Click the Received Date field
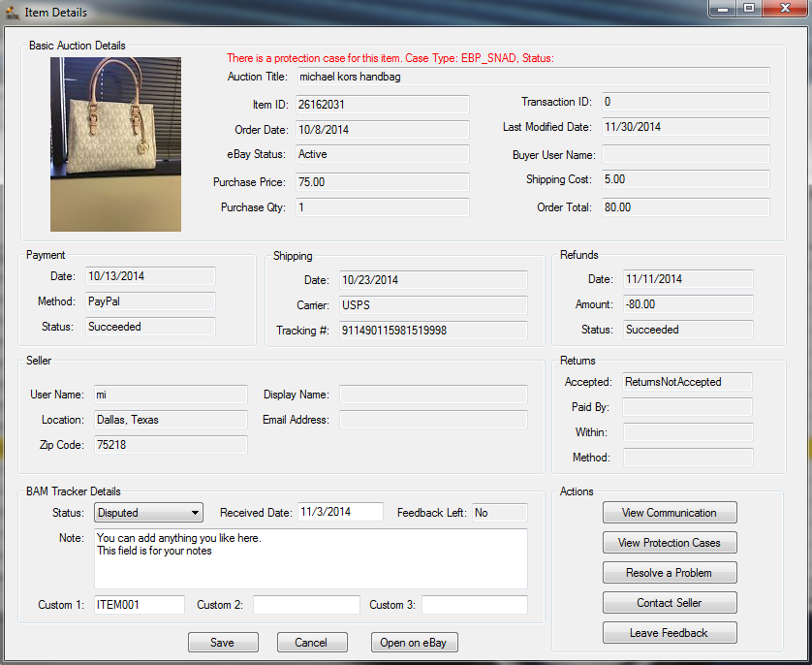 pos(340,512)
